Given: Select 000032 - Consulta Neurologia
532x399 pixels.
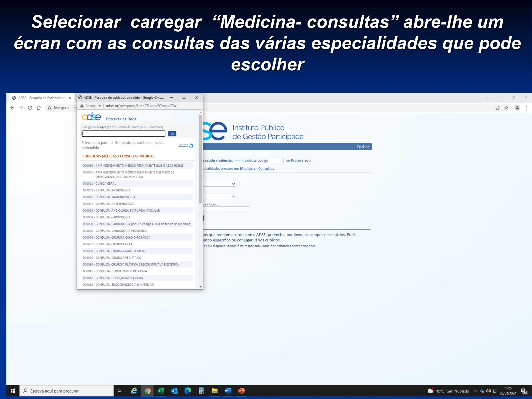Looking at the screenshot, I should 137,190.
